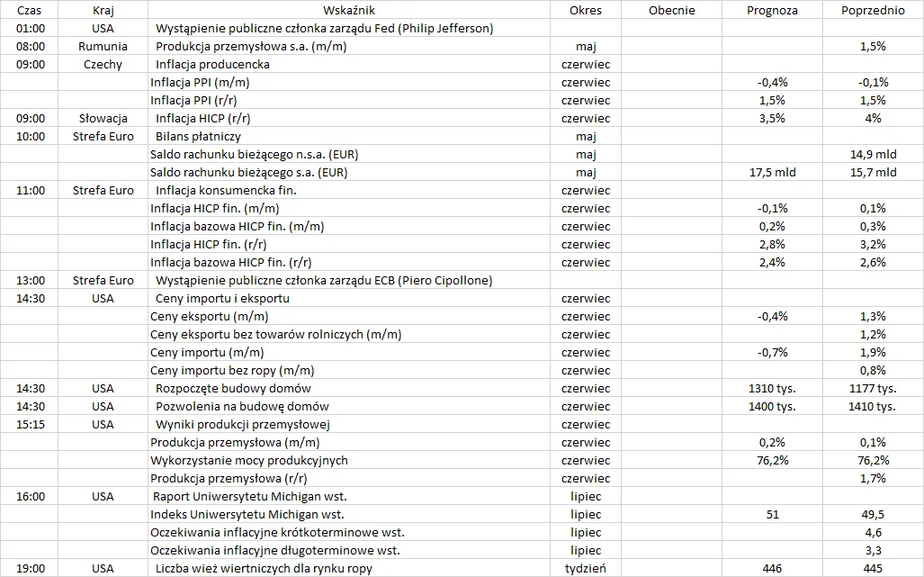Screen dimensions: 924x577
Task: Select the "15:15" time cell
Action: (30, 425)
